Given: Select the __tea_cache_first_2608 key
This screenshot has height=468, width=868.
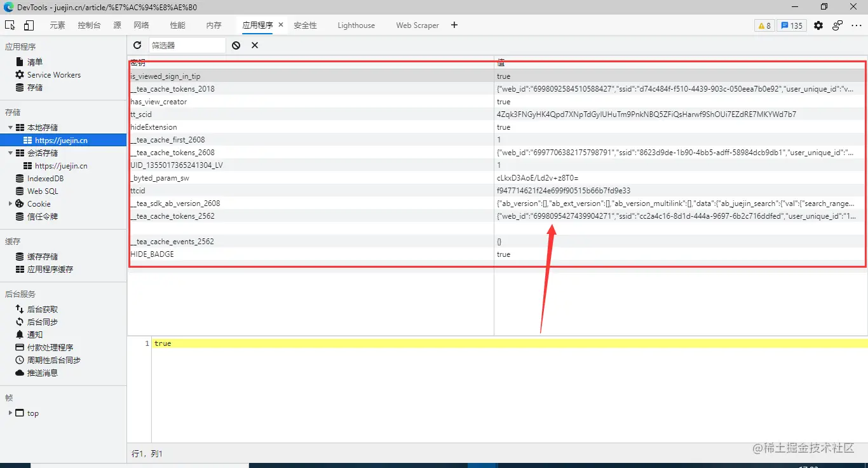Looking at the screenshot, I should tap(167, 140).
